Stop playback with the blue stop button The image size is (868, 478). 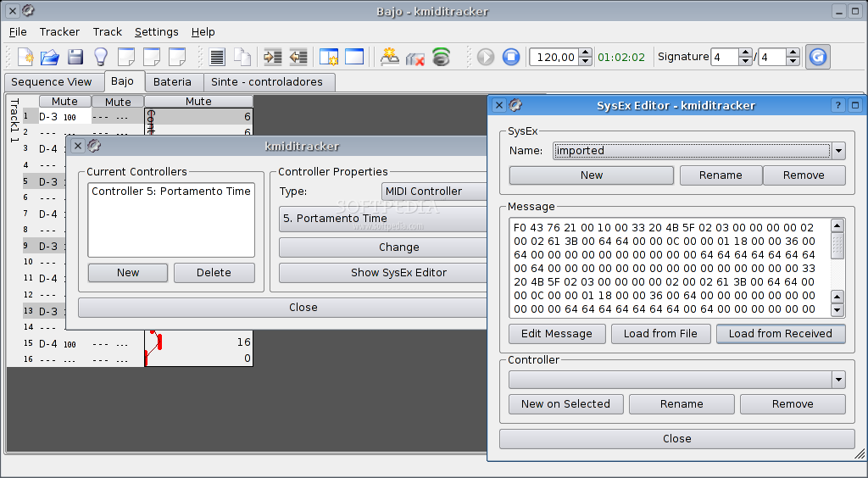click(x=511, y=57)
